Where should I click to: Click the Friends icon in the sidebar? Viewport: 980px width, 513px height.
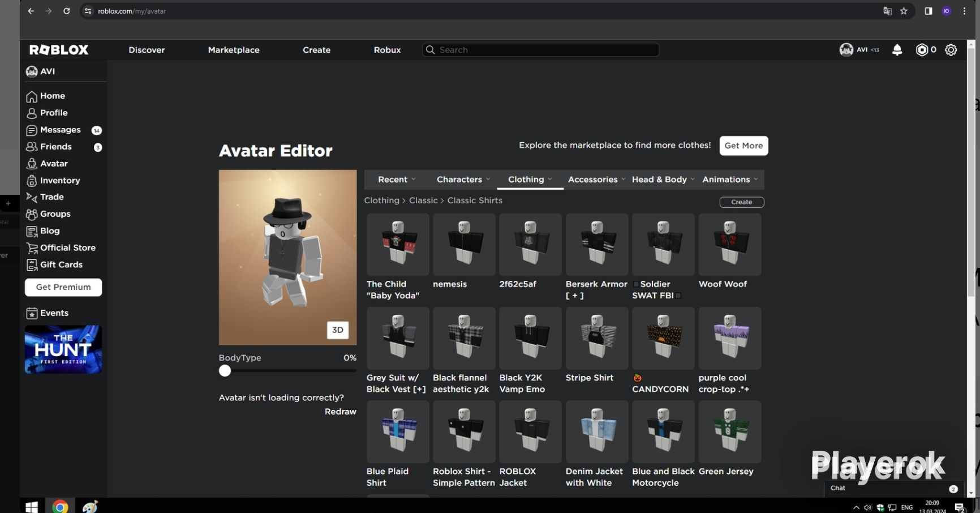32,147
